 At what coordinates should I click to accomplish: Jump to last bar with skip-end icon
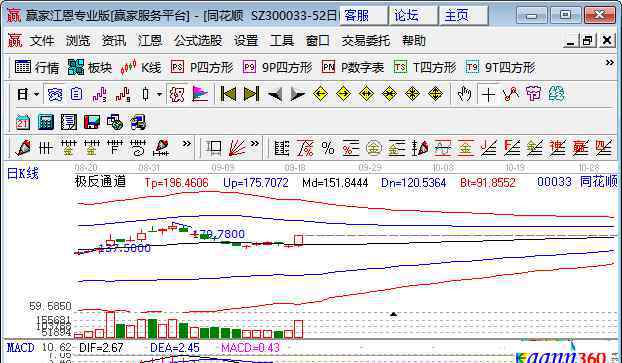click(251, 94)
